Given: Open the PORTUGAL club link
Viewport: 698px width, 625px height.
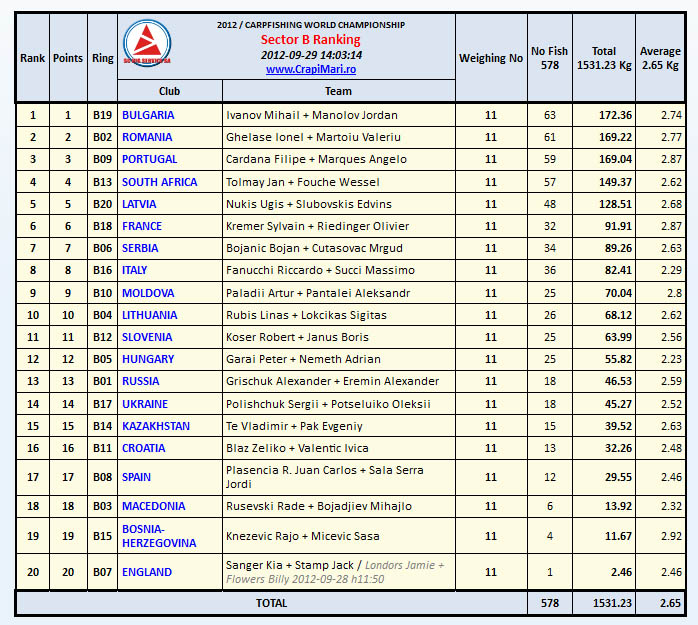Looking at the screenshot, I should [150, 159].
